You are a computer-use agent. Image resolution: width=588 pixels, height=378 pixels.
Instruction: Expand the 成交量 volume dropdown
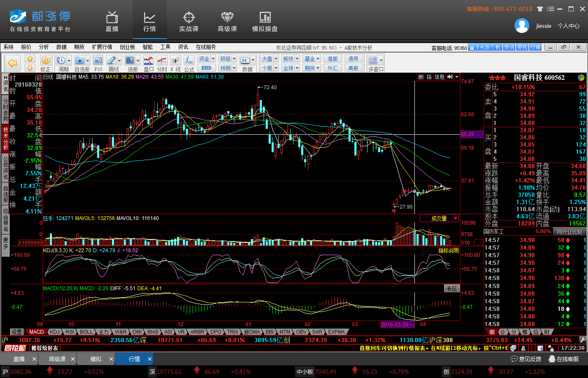[456, 218]
